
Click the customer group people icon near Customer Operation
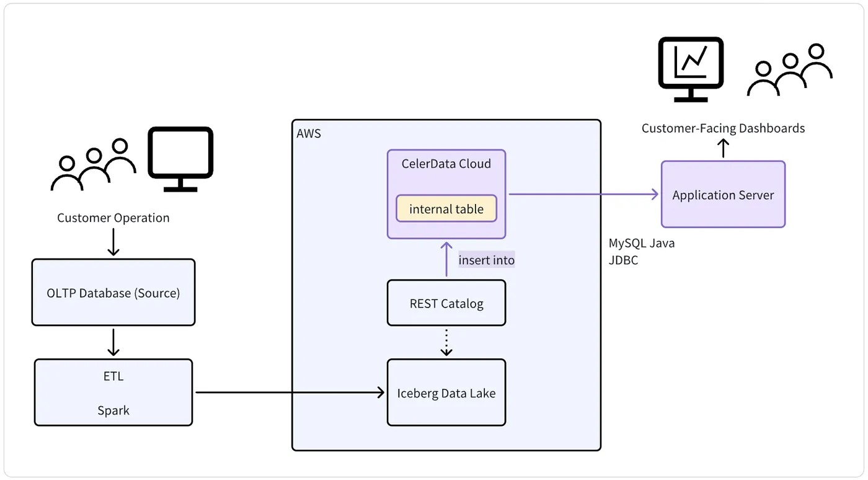(93, 164)
